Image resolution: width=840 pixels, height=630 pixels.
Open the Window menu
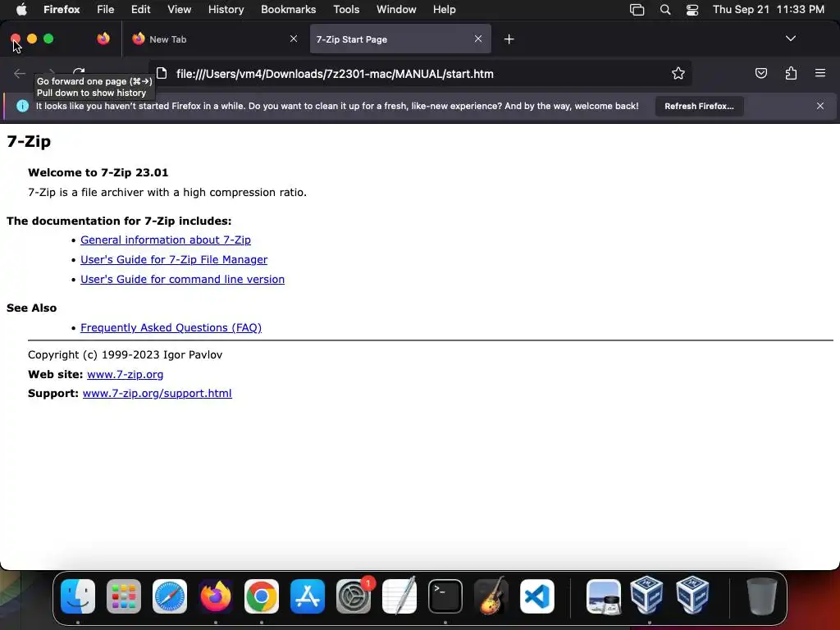(x=396, y=10)
